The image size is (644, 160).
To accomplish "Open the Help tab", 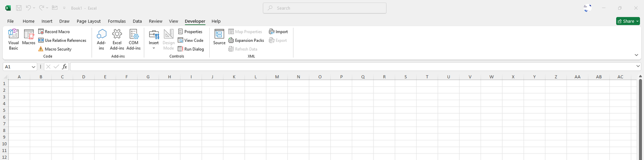I will (216, 21).
